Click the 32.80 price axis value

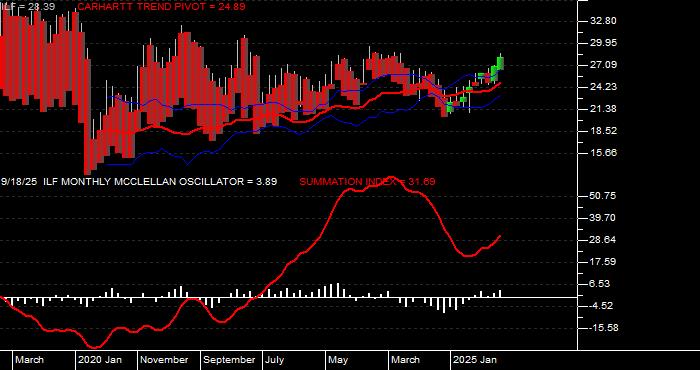point(603,21)
